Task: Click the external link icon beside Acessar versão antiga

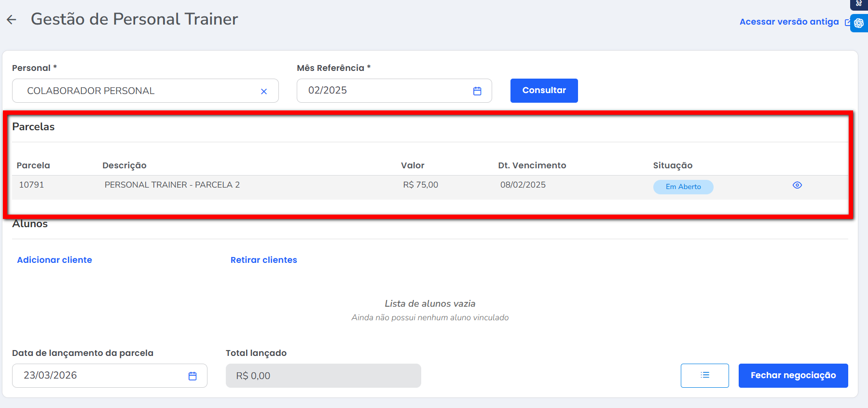Action: click(x=847, y=22)
